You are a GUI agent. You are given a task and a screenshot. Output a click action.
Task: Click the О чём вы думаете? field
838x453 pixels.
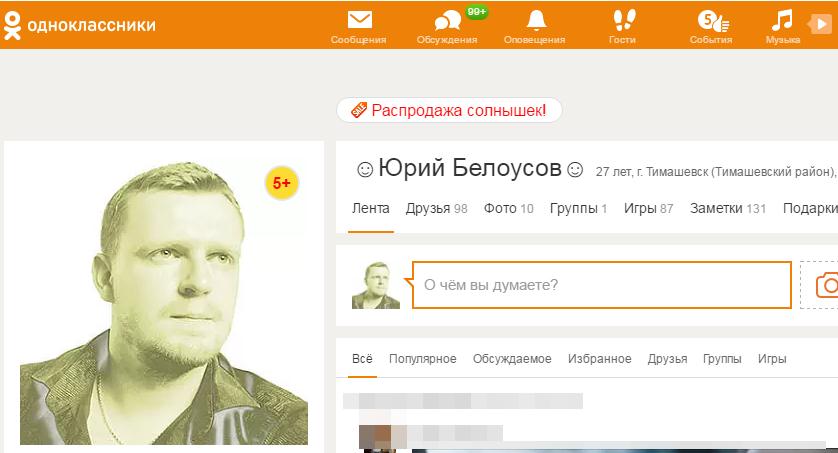(x=600, y=285)
